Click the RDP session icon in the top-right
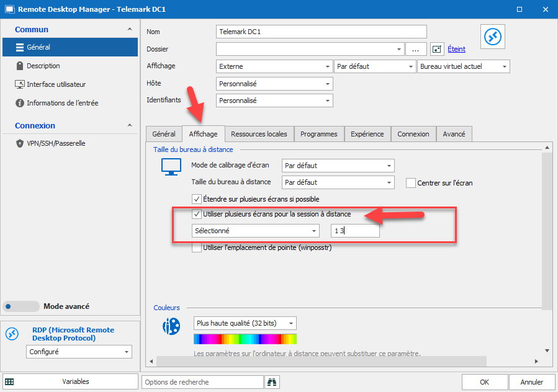This screenshot has width=558, height=392. pos(492,36)
